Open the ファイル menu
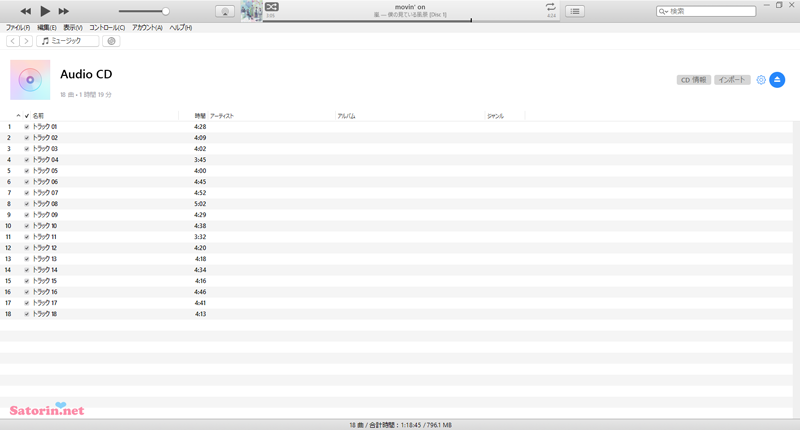This screenshot has width=800, height=430. click(x=18, y=28)
